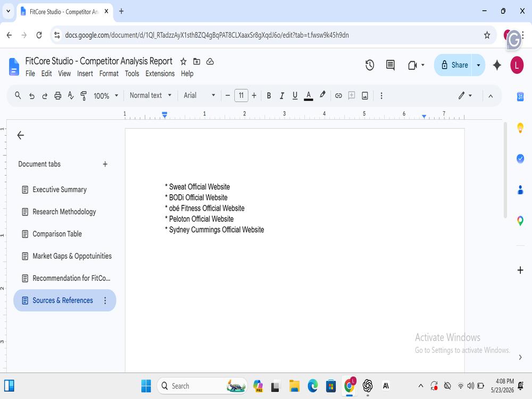Add a new document tab
532x399 pixels.
click(105, 164)
